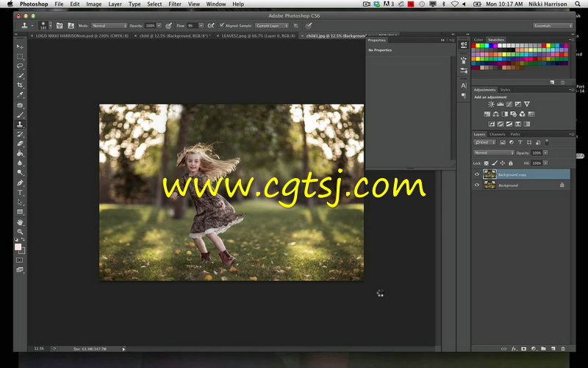
Task: Click the Create new group button
Action: [543, 349]
